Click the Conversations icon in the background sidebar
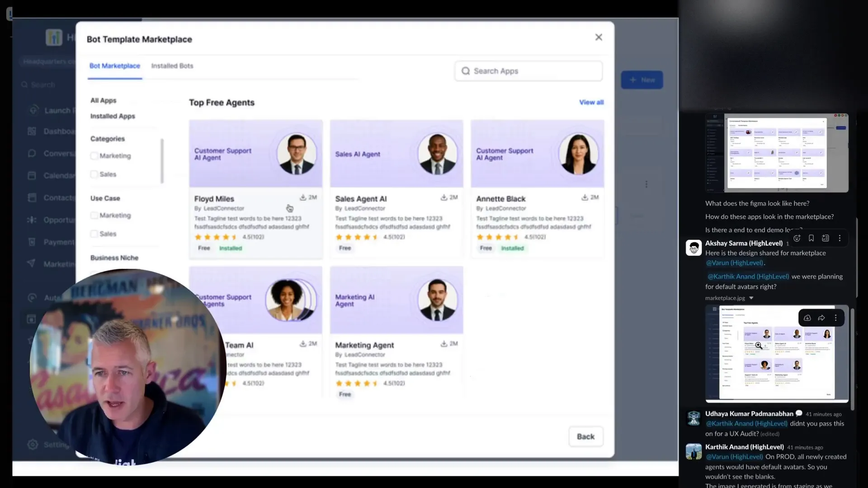 (32, 154)
